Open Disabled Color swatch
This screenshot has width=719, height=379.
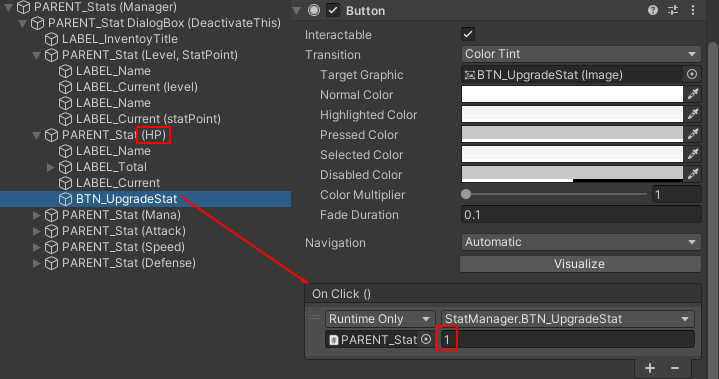(572, 174)
